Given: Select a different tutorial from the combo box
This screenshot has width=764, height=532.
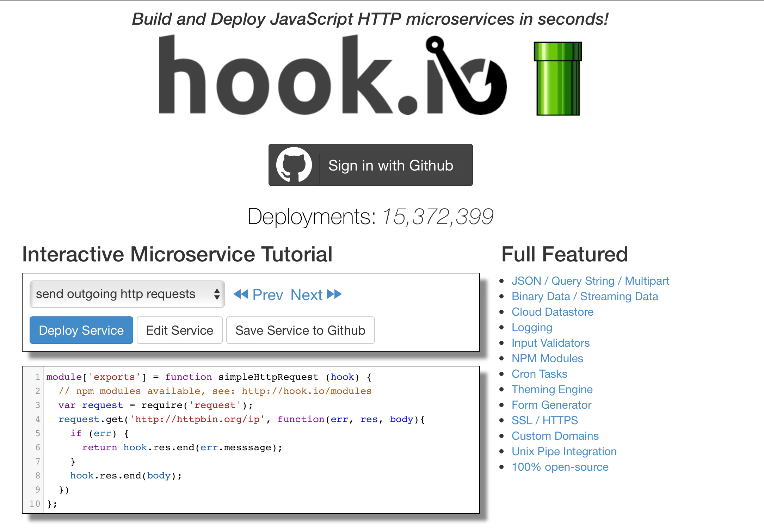Looking at the screenshot, I should coord(127,294).
